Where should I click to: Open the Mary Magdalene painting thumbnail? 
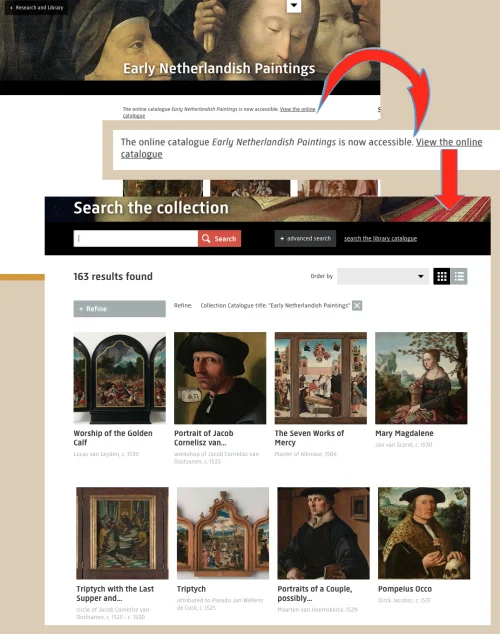tap(421, 378)
